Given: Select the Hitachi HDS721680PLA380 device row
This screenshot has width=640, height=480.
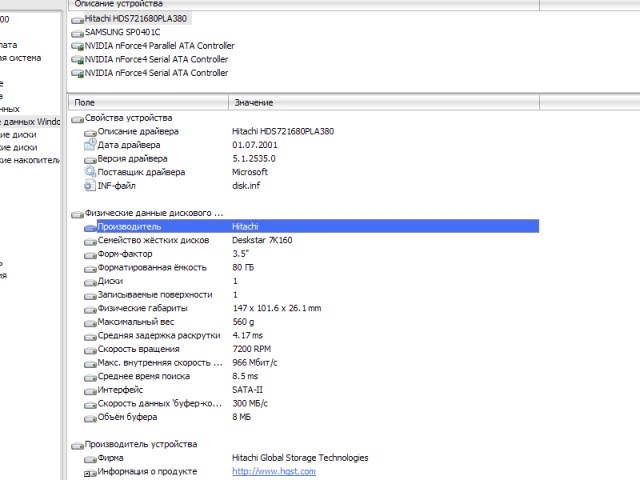Looking at the screenshot, I should point(136,19).
